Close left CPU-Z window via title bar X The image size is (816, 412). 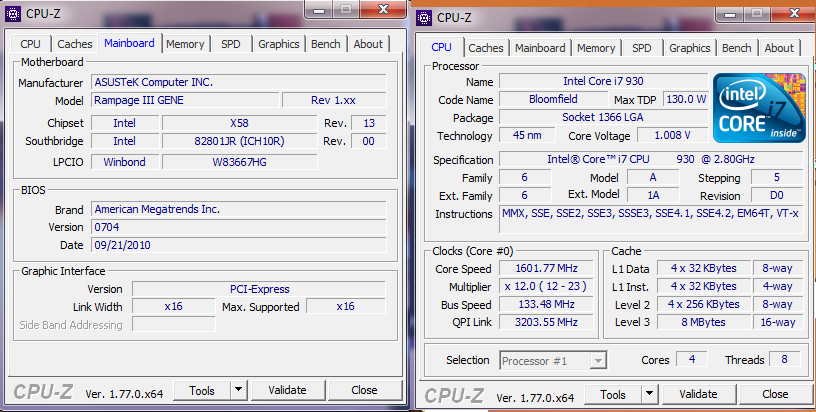[x=384, y=9]
